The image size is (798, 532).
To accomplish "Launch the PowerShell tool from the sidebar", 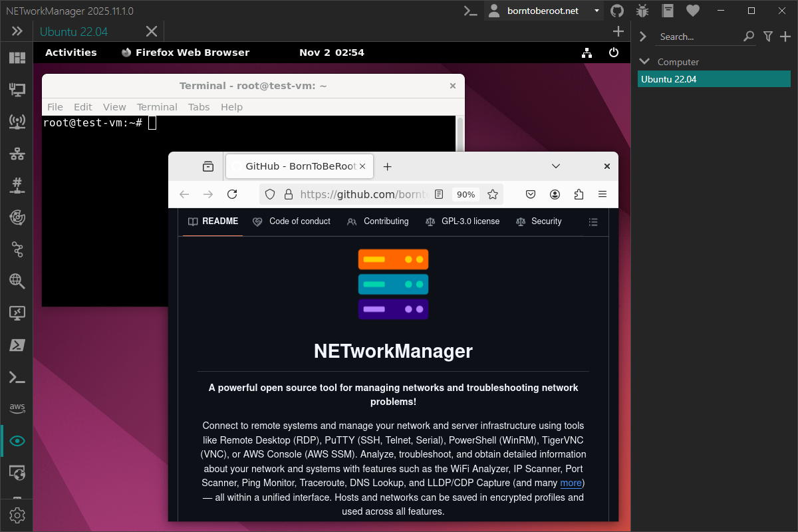I will (17, 344).
